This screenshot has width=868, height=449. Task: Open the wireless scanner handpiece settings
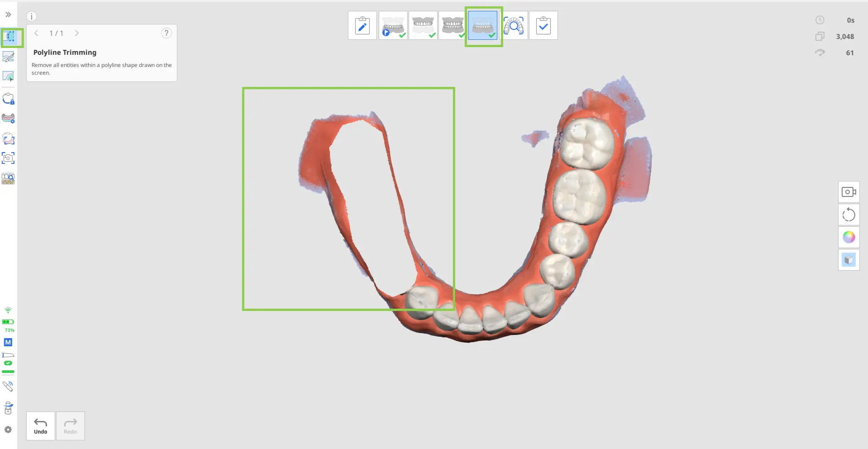pyautogui.click(x=8, y=386)
